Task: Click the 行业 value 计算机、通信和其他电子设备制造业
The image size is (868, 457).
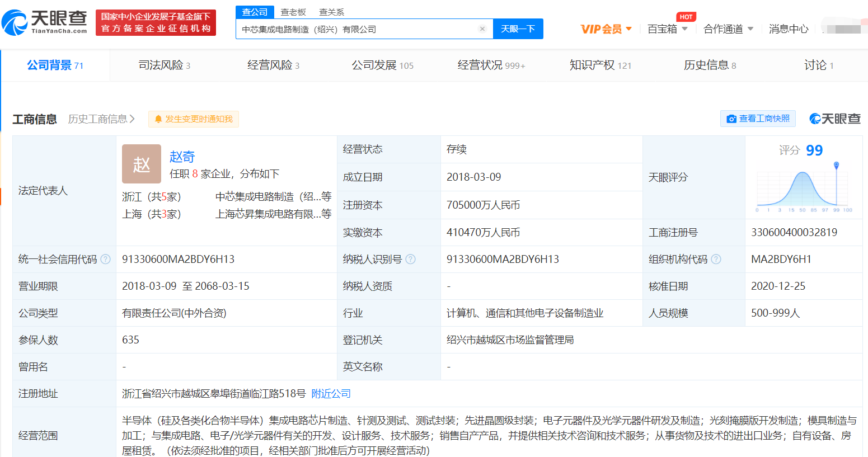Action: [525, 313]
